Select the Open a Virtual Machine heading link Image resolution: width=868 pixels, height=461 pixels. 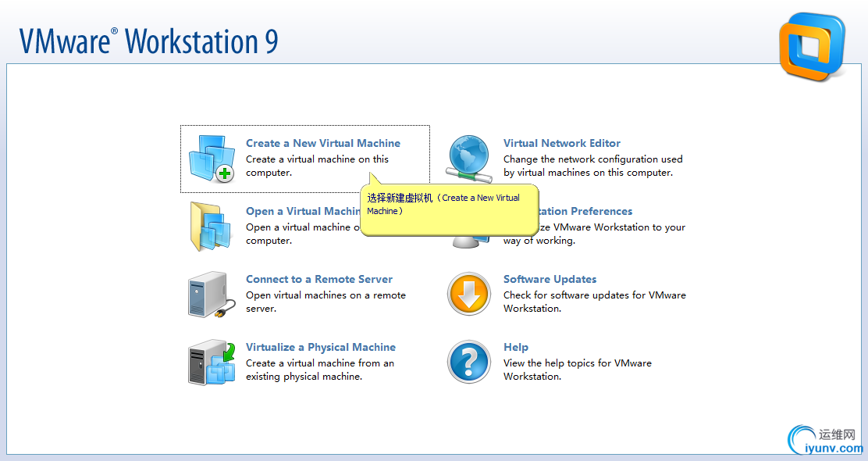304,211
